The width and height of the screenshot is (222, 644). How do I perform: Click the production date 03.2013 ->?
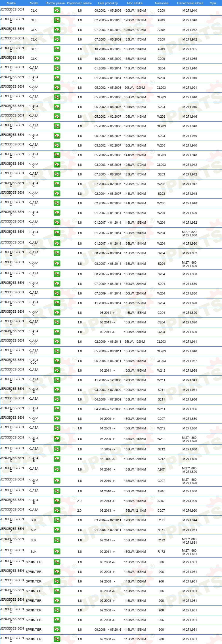107,501
